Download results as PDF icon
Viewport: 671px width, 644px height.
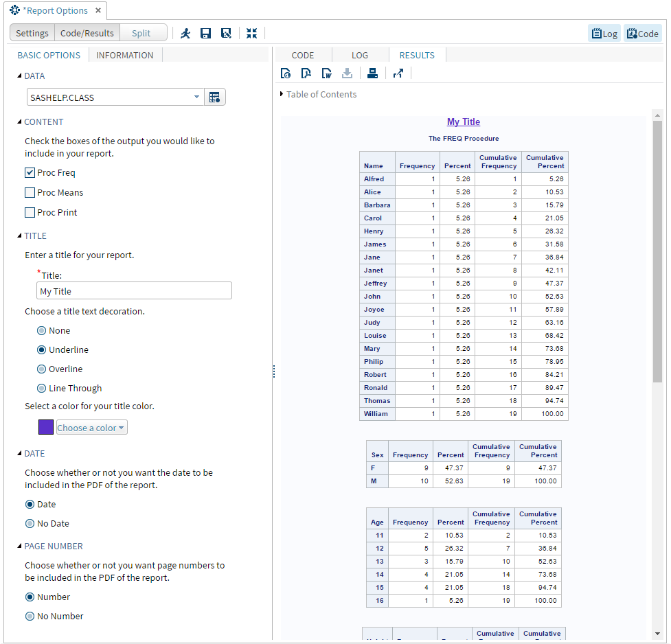pos(306,73)
